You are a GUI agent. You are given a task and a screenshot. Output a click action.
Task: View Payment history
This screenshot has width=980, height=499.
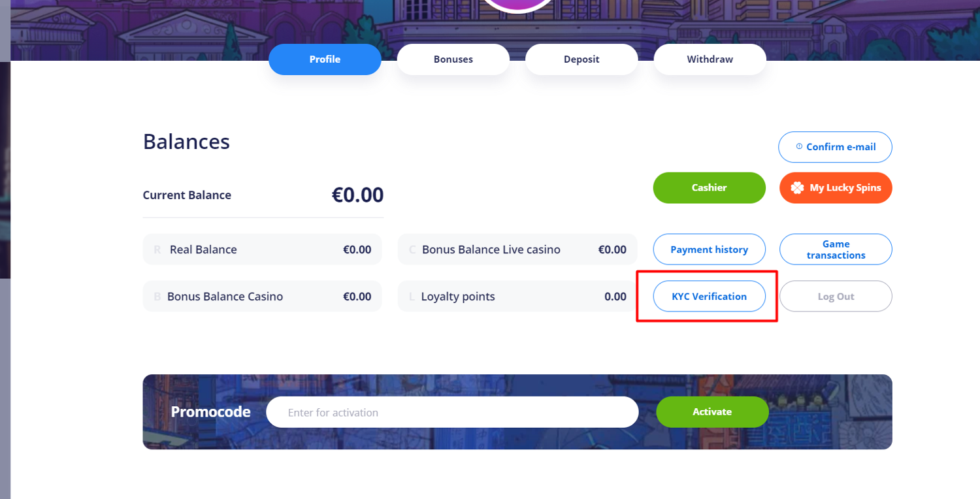tap(709, 249)
